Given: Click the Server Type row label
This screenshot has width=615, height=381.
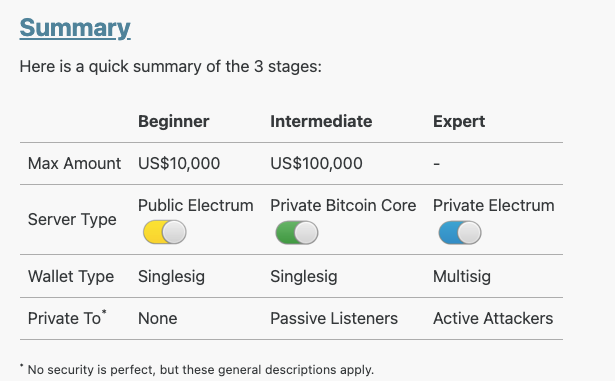Looking at the screenshot, I should [x=72, y=220].
